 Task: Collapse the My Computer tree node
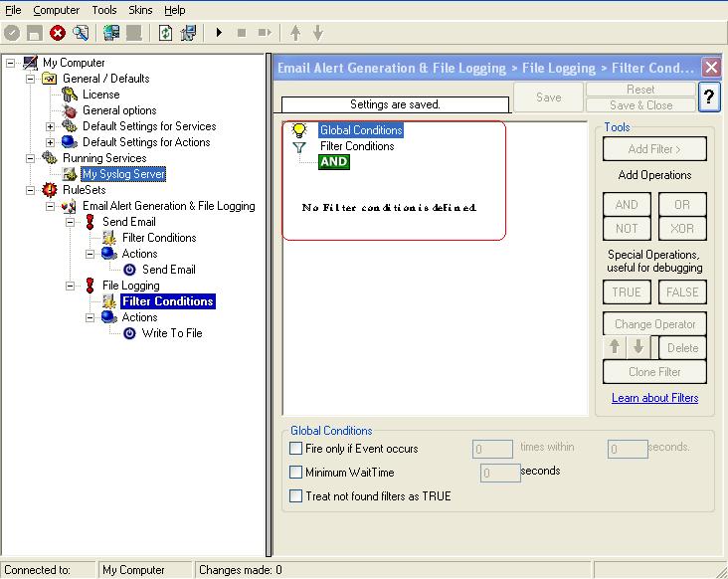click(10, 63)
